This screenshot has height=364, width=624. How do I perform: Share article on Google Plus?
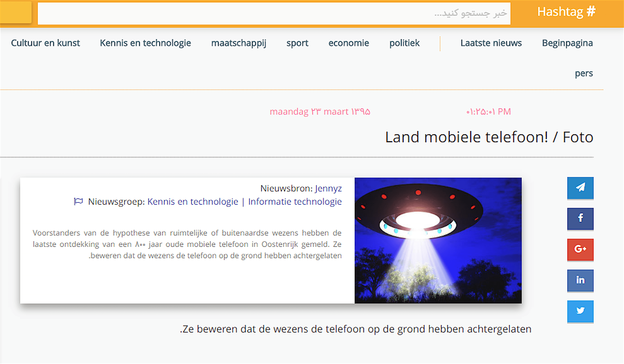point(580,249)
